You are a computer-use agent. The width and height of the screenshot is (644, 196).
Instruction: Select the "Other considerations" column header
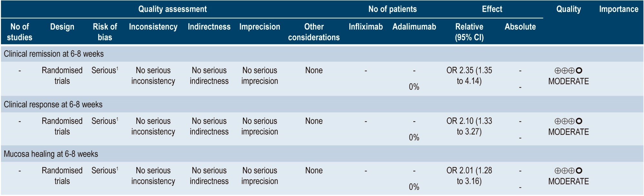[x=314, y=32]
